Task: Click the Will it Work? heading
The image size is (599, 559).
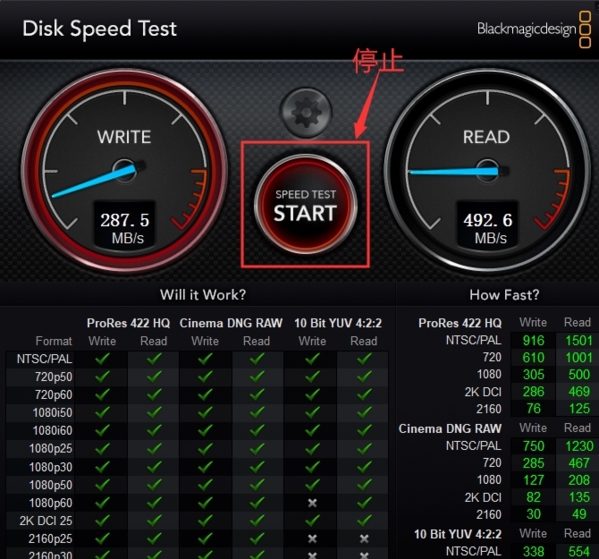Action: [x=203, y=295]
